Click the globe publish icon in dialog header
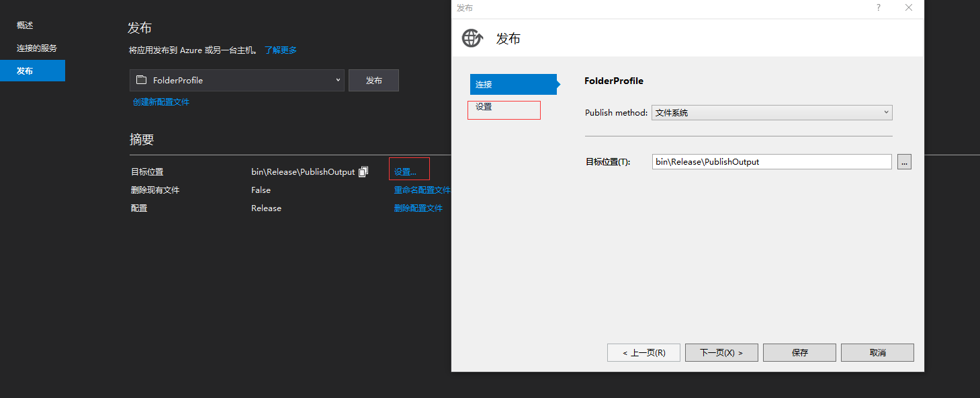The image size is (980, 398). (x=472, y=38)
